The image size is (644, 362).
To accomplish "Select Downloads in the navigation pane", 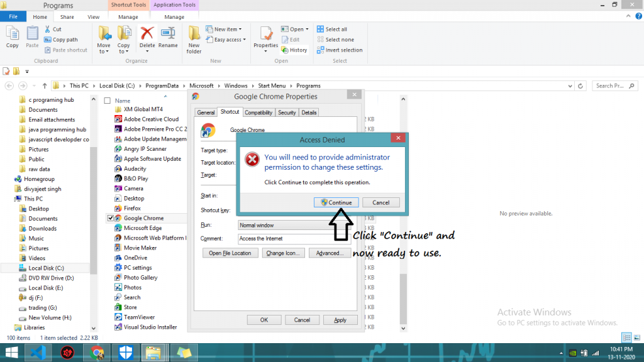I will 42,228.
